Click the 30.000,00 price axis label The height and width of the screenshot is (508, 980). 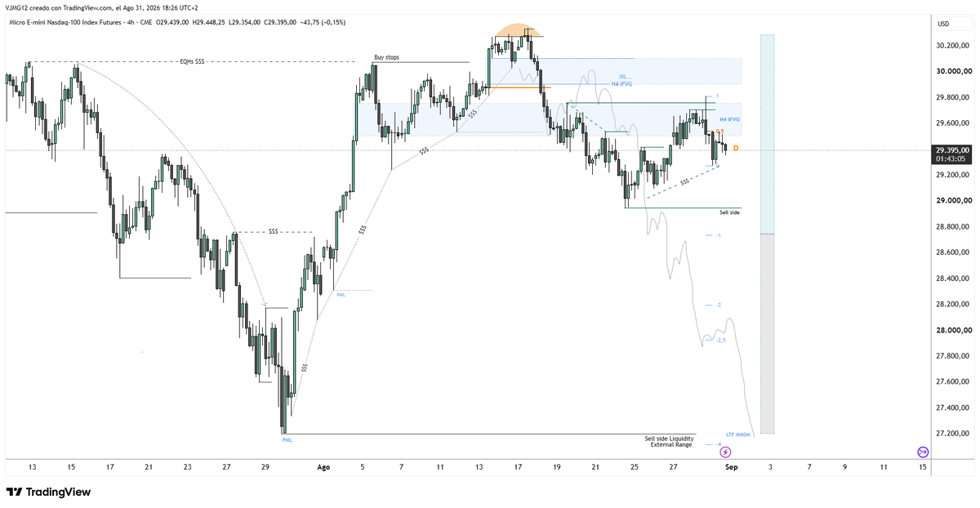952,72
